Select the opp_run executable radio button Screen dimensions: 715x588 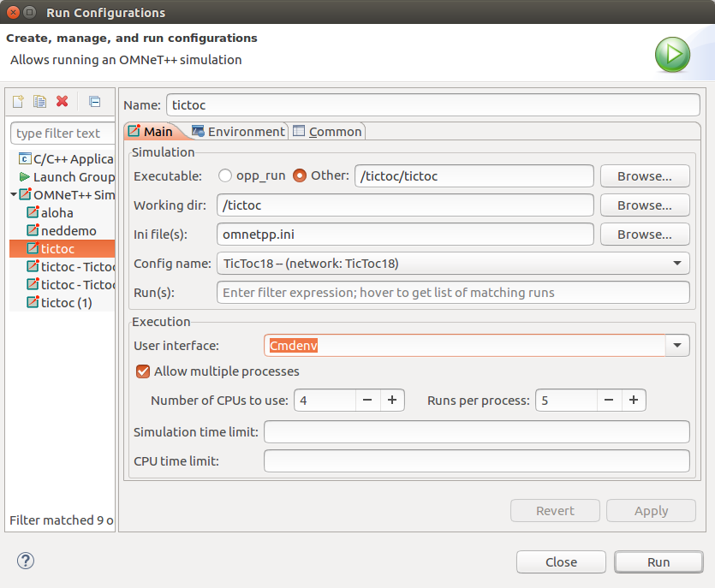tap(225, 175)
